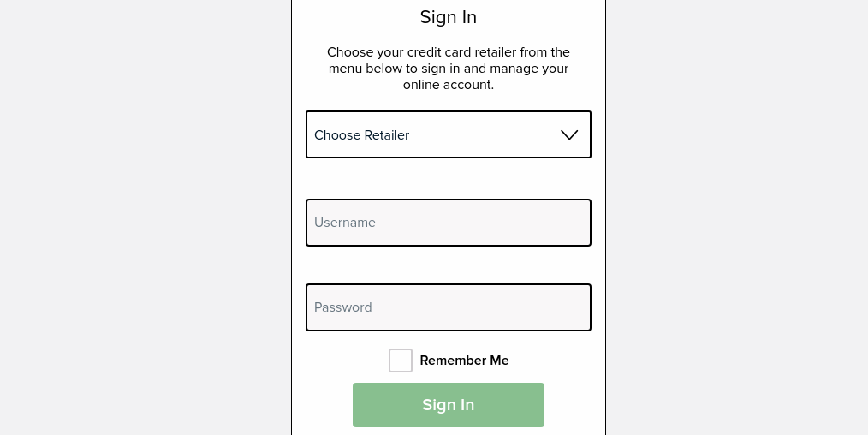Focus the Username input field
The image size is (868, 435).
point(449,223)
